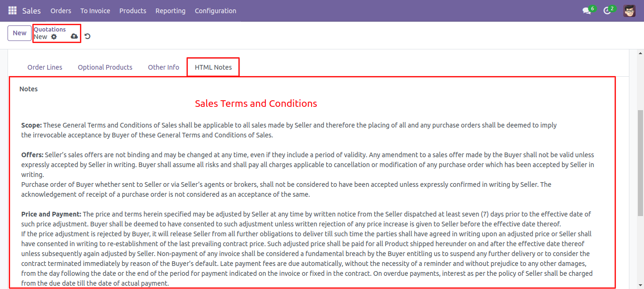Open the Reporting menu
The image size is (644, 289).
pos(170,10)
